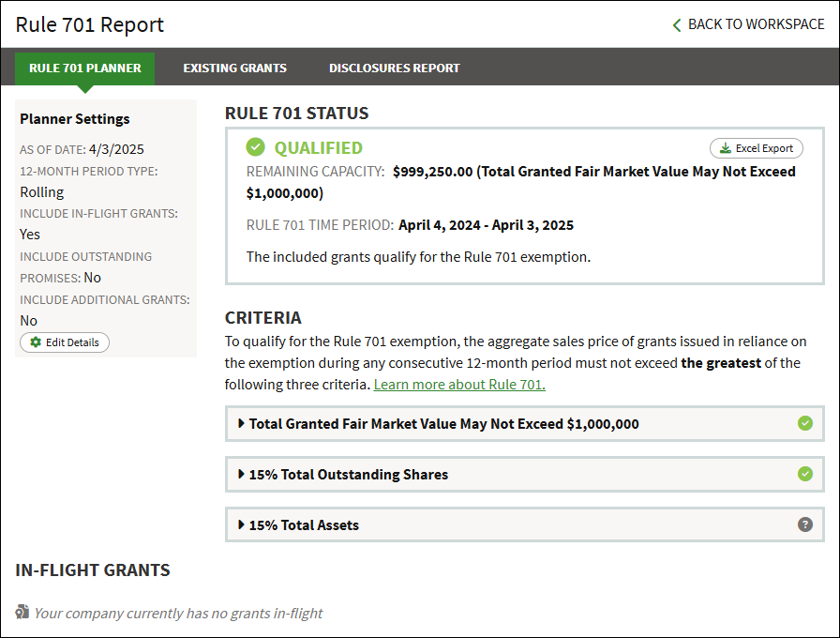Viewport: 840px width, 638px height.
Task: Click the no grants in-flight message
Action: (x=178, y=613)
